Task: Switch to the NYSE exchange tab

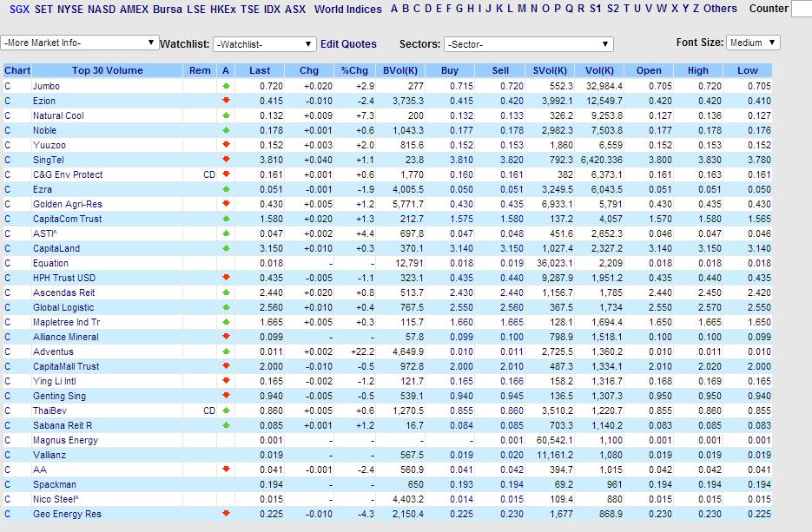Action: tap(70, 10)
